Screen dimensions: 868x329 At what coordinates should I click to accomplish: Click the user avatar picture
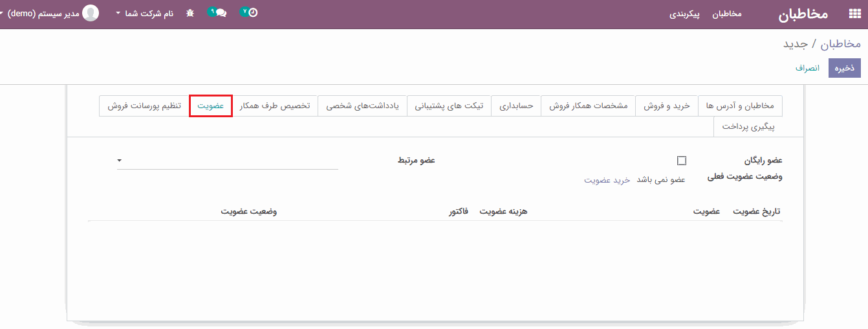pyautogui.click(x=91, y=13)
